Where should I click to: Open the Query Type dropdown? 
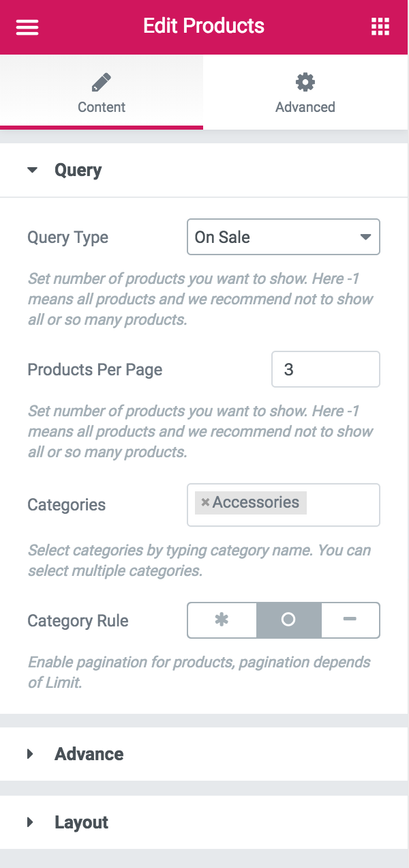click(x=283, y=237)
